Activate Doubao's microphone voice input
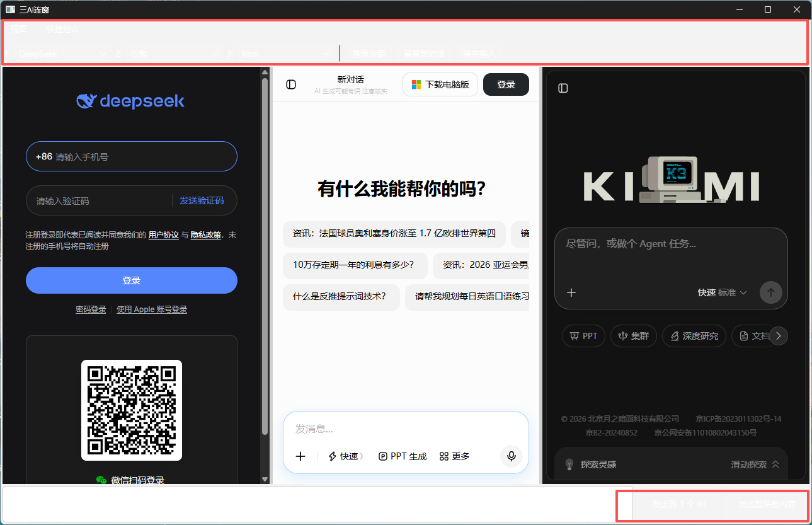The height and width of the screenshot is (525, 812). click(x=512, y=456)
